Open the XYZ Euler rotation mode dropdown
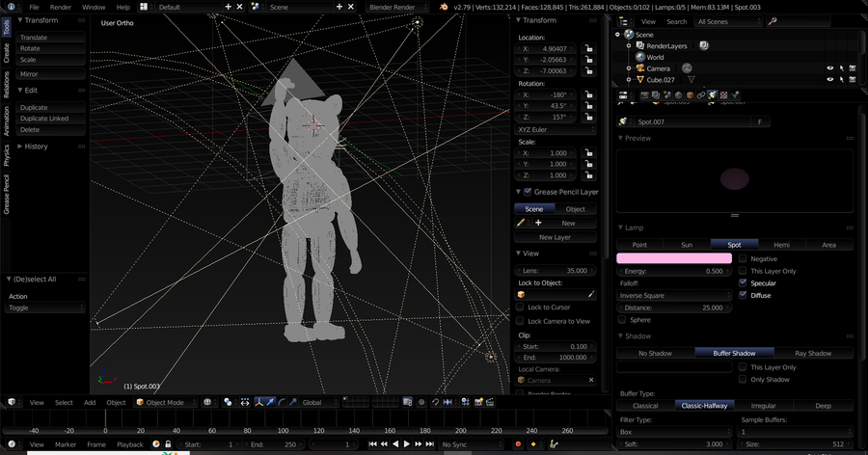Screen dimensions: 868x455 click(556, 129)
